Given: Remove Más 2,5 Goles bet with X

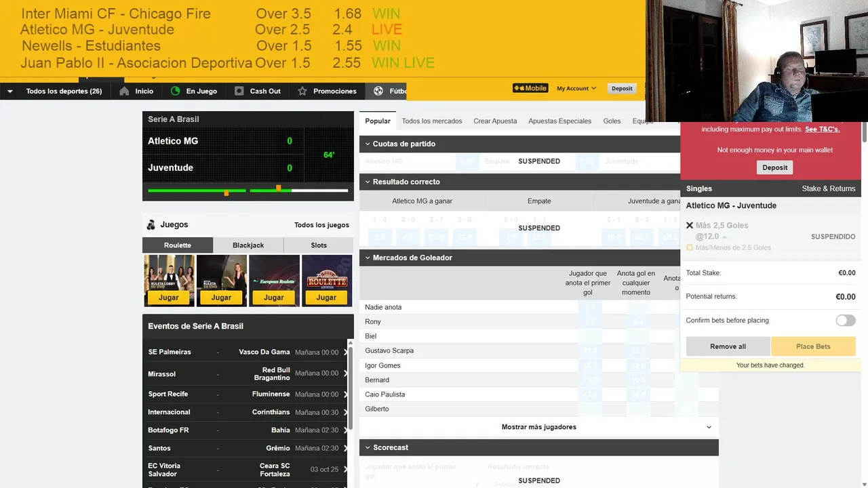Looking at the screenshot, I should click(x=690, y=225).
